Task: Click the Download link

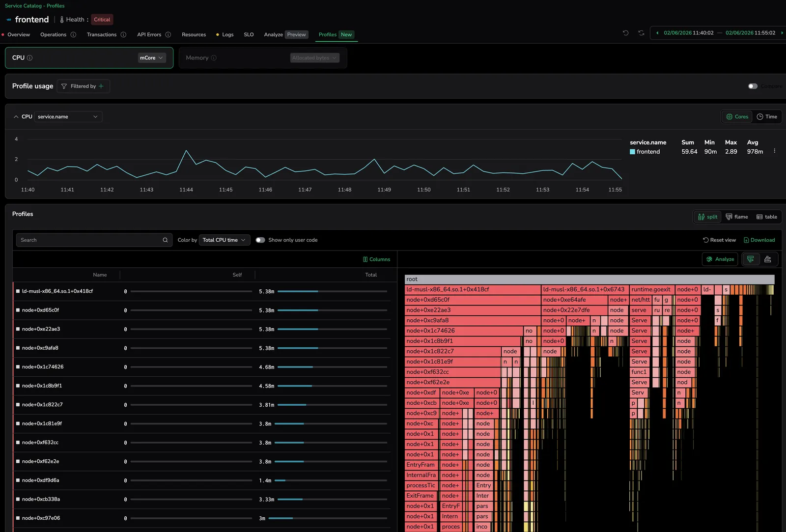Action: 759,240
